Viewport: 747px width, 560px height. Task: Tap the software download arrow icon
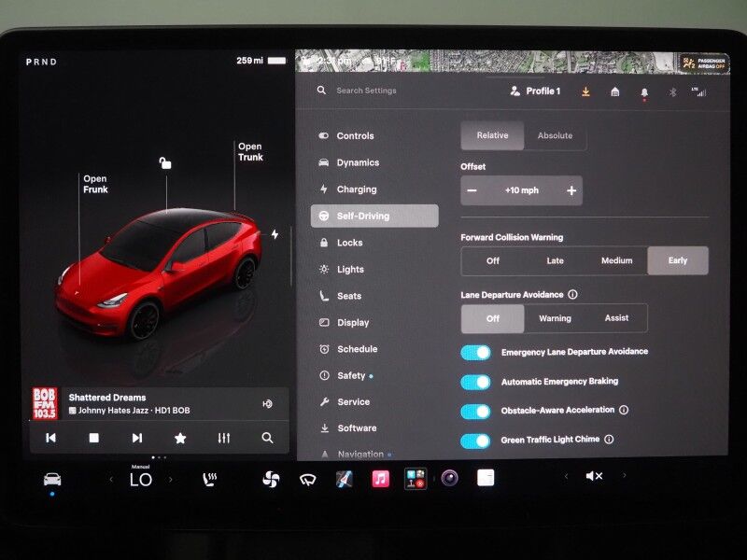click(x=586, y=91)
